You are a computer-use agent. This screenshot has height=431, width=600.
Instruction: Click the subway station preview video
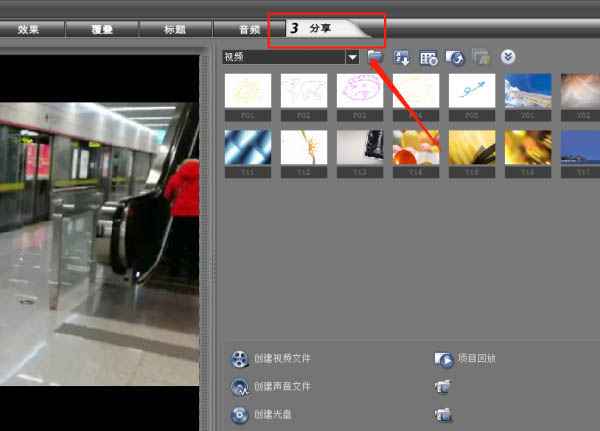99,244
